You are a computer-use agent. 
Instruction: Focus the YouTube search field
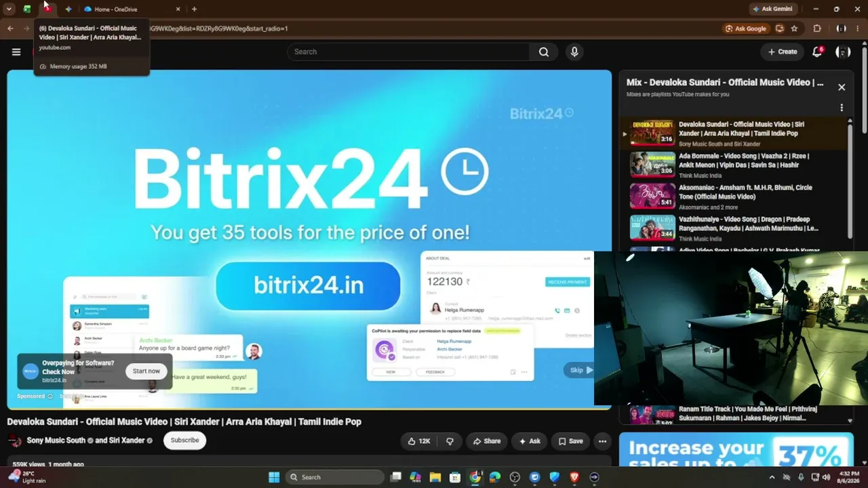(408, 52)
